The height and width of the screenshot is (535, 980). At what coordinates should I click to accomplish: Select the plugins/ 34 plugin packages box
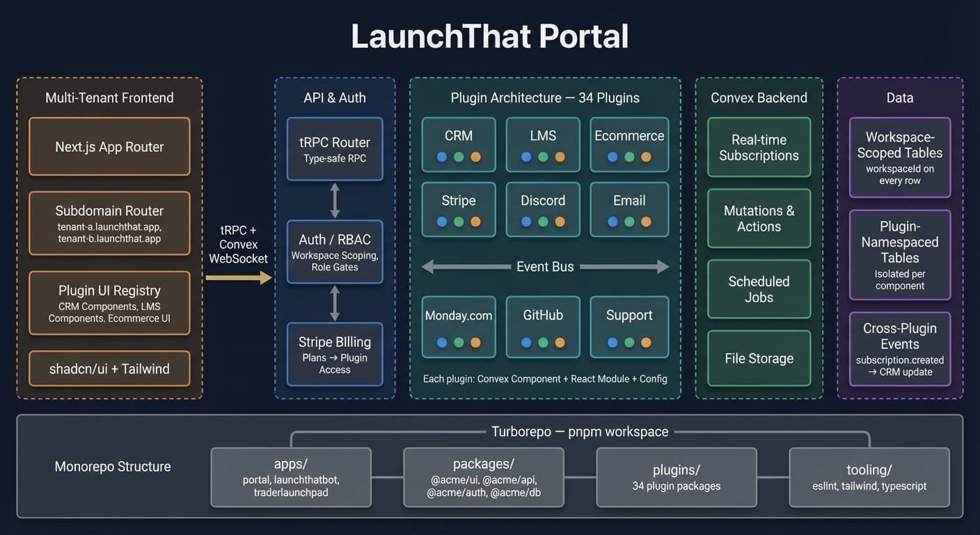677,477
